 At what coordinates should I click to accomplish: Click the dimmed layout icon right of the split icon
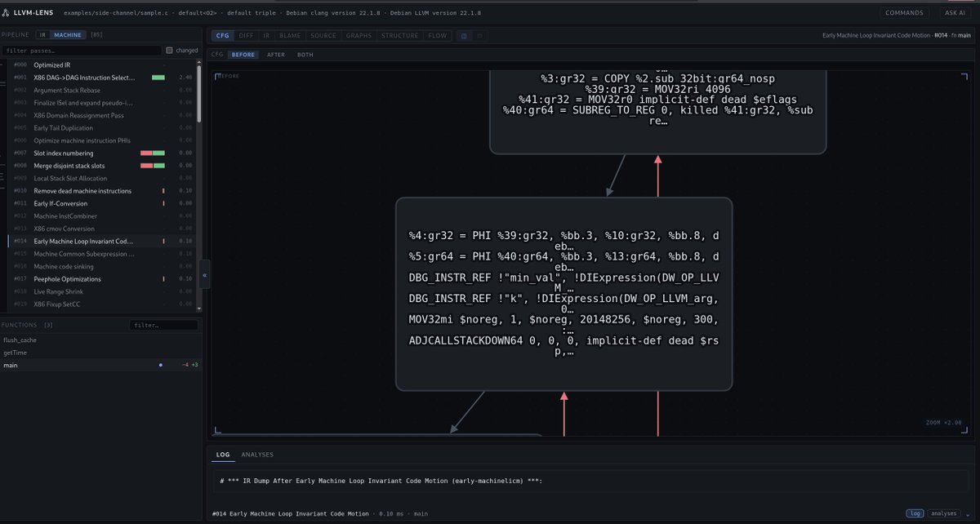[479, 36]
